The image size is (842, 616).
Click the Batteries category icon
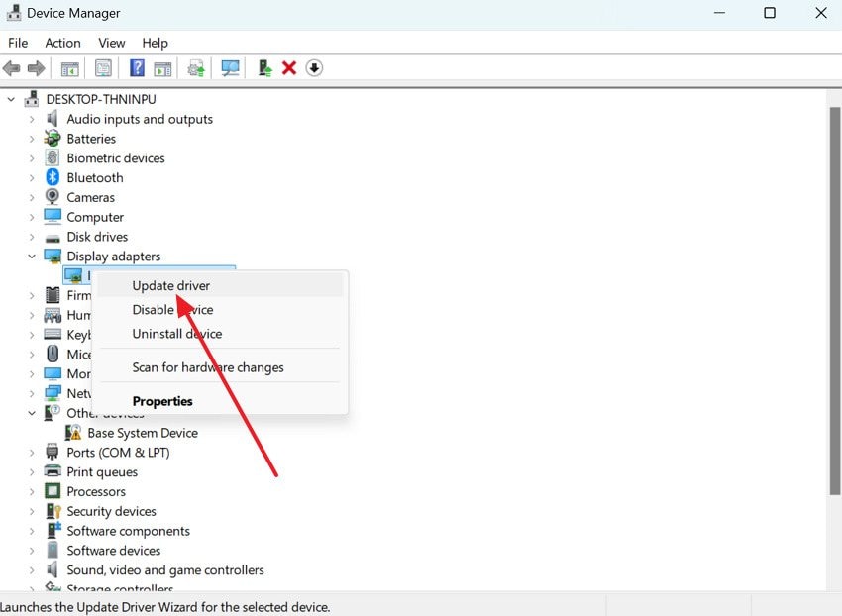tap(53, 138)
